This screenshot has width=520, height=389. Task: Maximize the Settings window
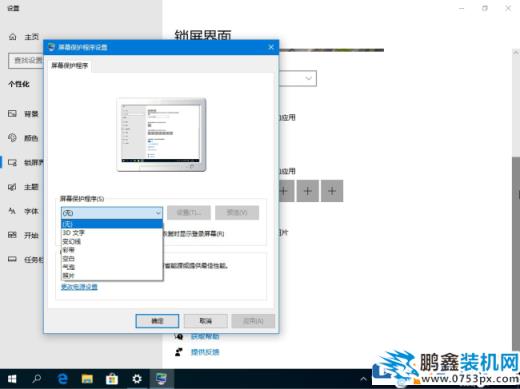485,8
